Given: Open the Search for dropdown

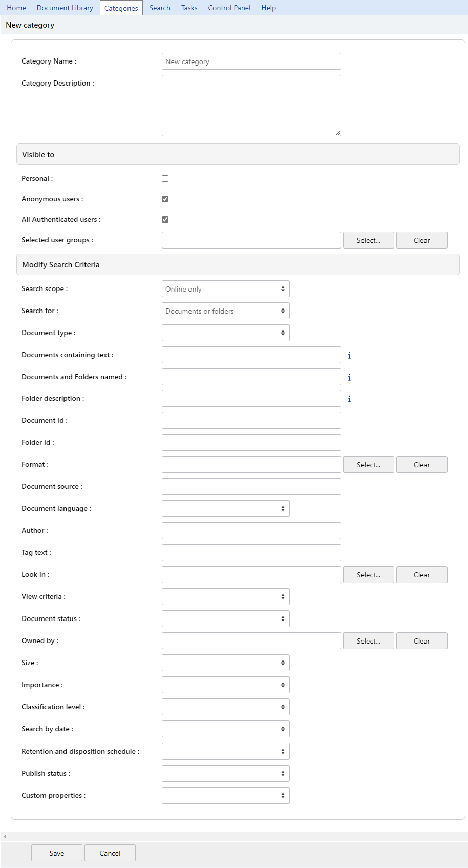Looking at the screenshot, I should 226,311.
